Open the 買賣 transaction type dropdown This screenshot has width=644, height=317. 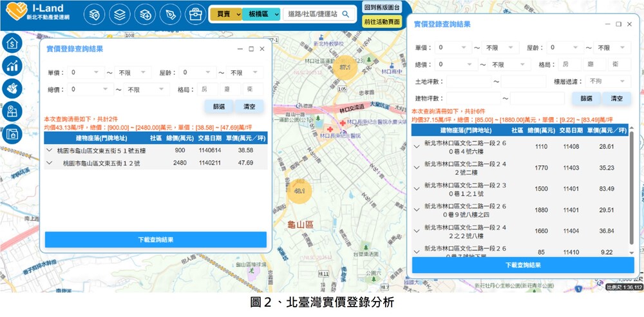[225, 14]
